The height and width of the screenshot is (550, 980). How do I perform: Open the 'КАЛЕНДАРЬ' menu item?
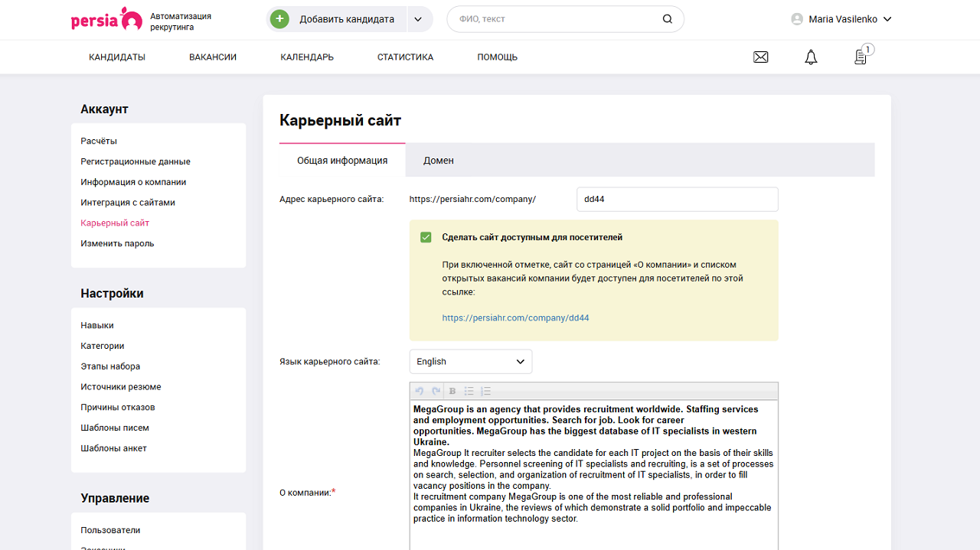point(306,57)
